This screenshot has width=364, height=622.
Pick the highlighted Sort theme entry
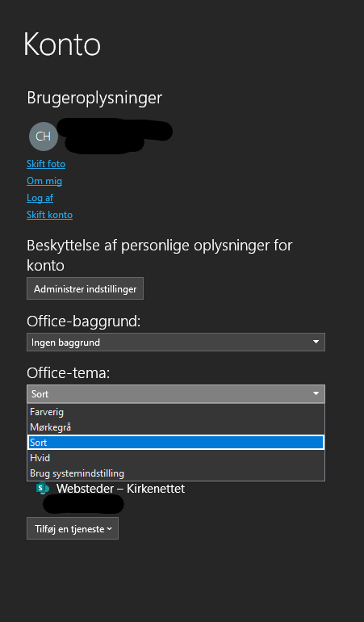click(176, 443)
